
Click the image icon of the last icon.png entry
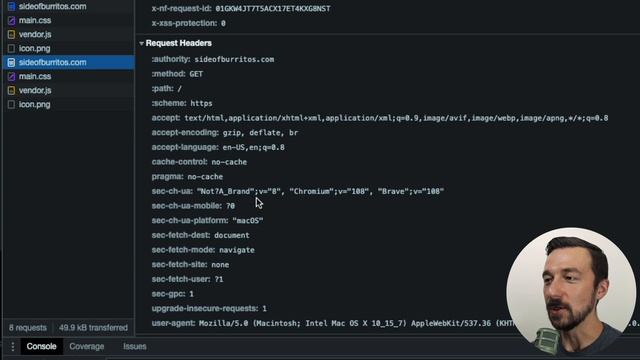point(11,104)
